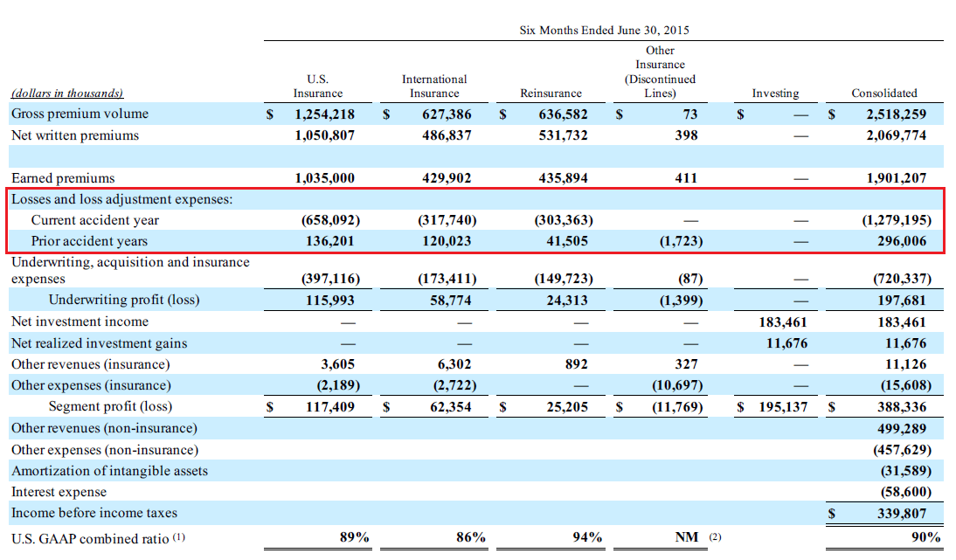The width and height of the screenshot is (956, 560).
Task: Click the value 136,201
Action: [329, 241]
